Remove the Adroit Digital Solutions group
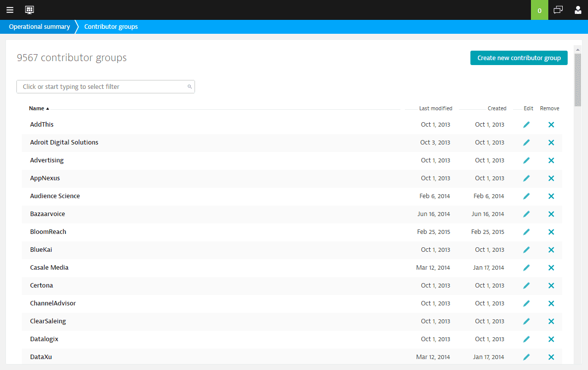 tap(551, 143)
